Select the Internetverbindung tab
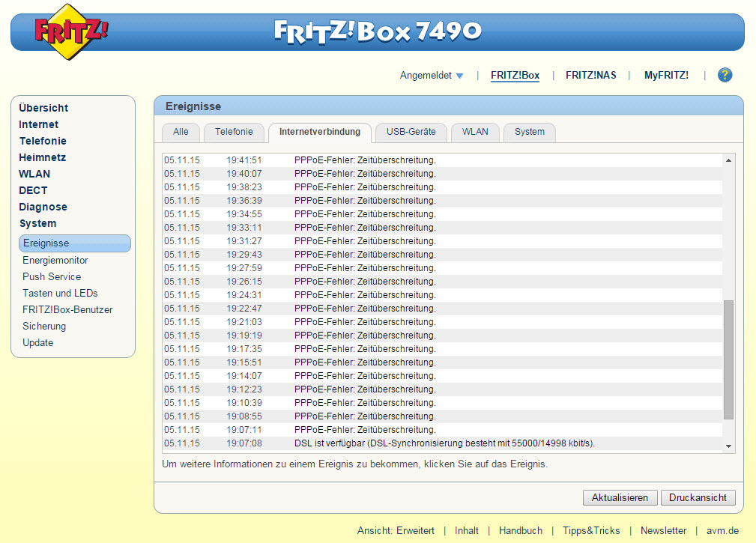This screenshot has width=756, height=543. click(320, 132)
